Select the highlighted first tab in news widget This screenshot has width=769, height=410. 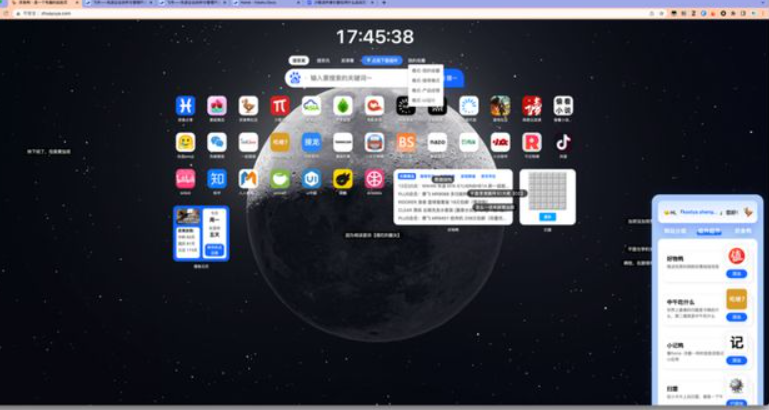(x=407, y=176)
